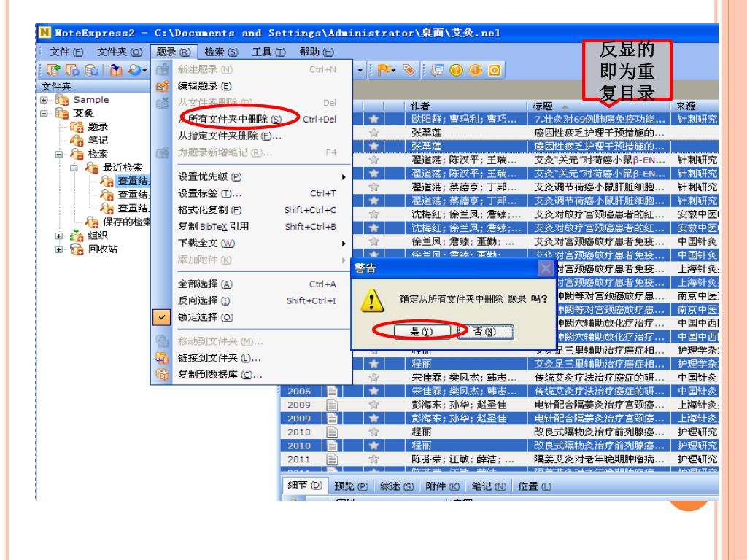Switch to the 位置 tab
This screenshot has width=747, height=560.
pyautogui.click(x=535, y=486)
